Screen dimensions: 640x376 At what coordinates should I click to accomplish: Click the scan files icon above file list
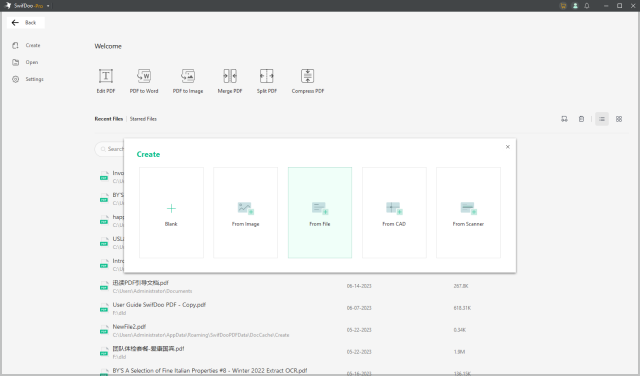[x=564, y=119]
